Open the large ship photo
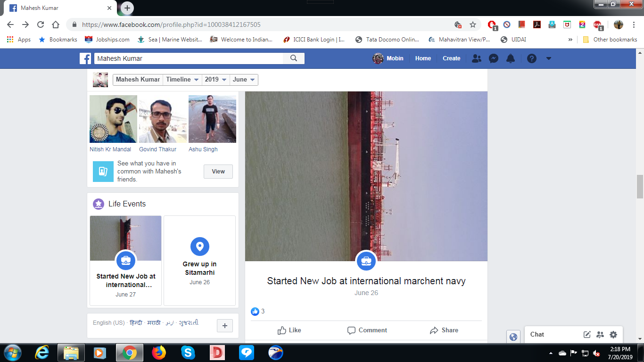 tap(366, 176)
